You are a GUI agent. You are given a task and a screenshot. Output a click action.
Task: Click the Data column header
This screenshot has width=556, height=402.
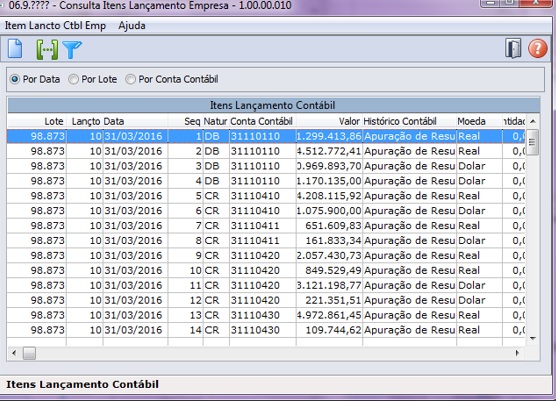135,121
